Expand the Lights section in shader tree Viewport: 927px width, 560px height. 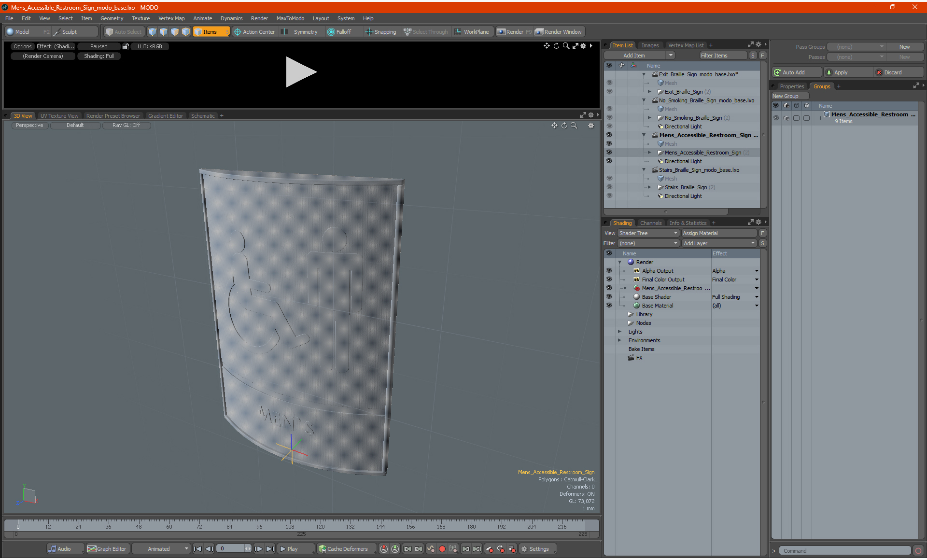(x=619, y=332)
